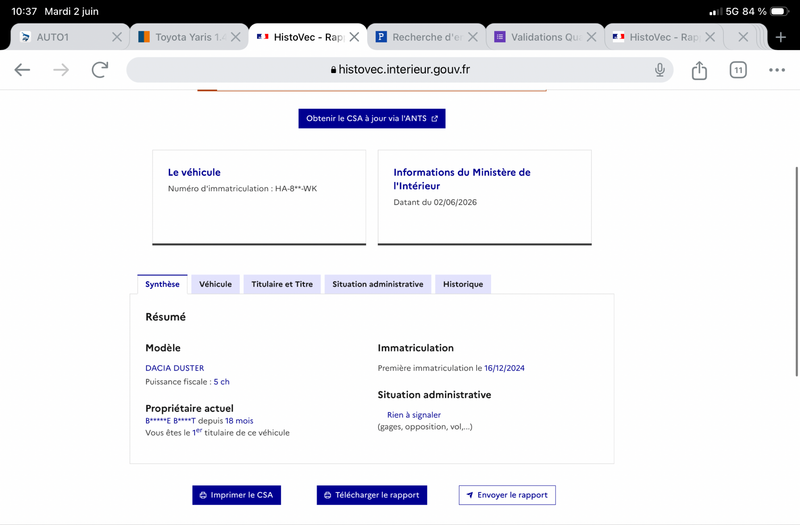Screen dimensions: 800x525
Task: Click the registration number HA-8**-WK text
Action: click(296, 188)
